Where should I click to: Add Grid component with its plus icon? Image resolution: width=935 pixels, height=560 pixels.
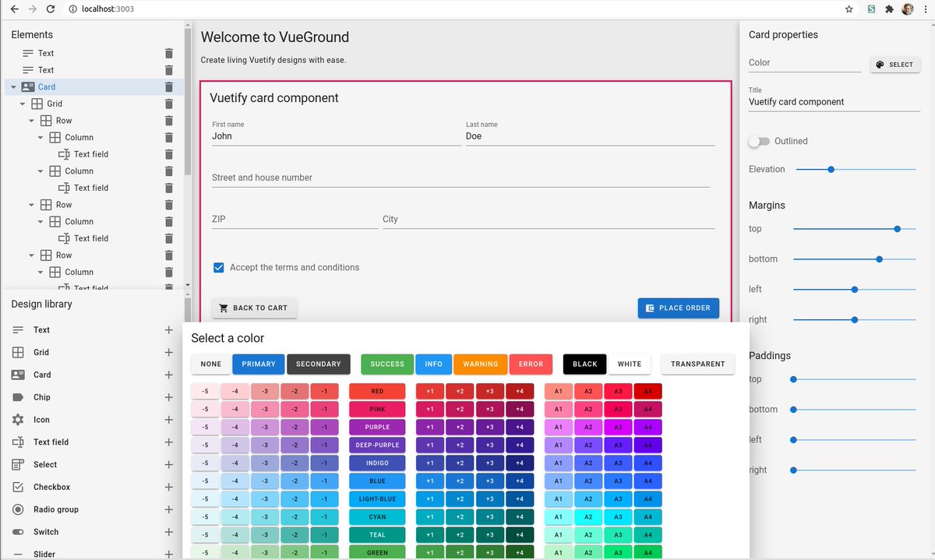(169, 353)
